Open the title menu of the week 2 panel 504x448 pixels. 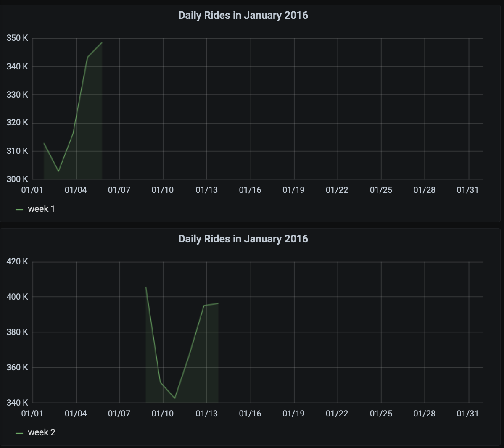point(243,239)
